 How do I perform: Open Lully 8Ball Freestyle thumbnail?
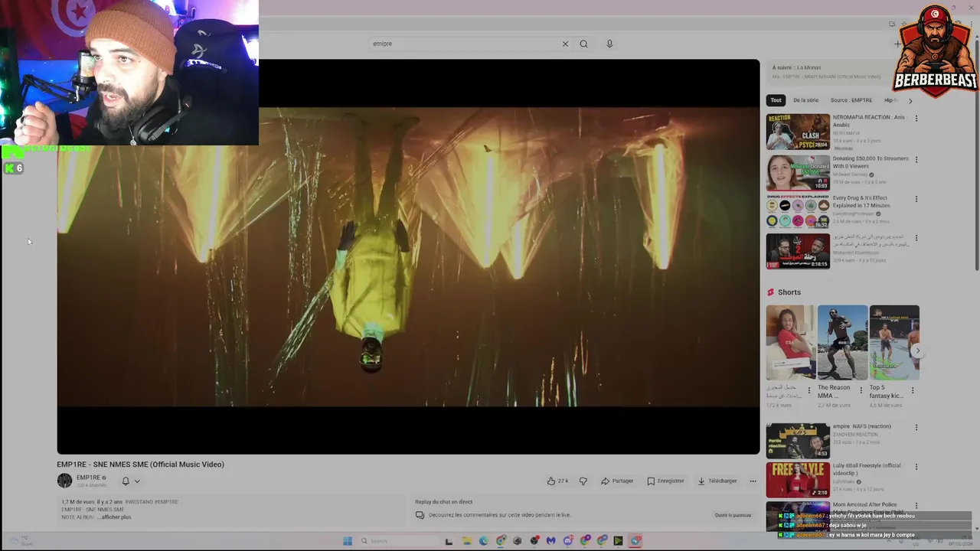pos(798,480)
